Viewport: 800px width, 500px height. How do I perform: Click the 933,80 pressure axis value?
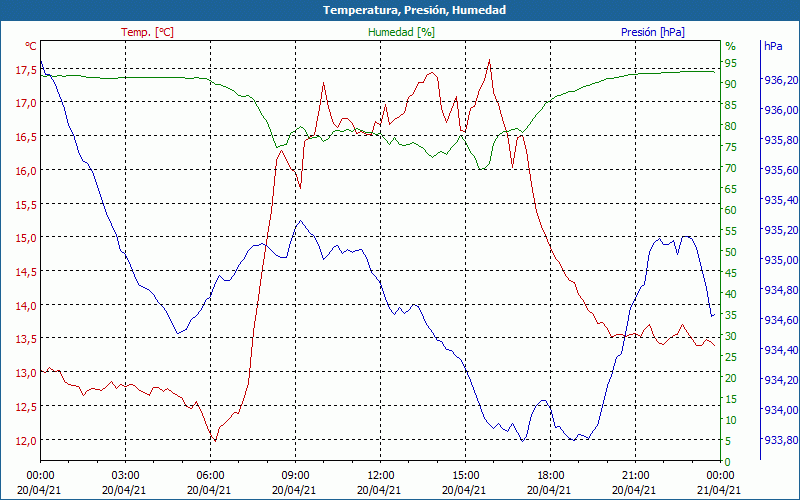781,441
